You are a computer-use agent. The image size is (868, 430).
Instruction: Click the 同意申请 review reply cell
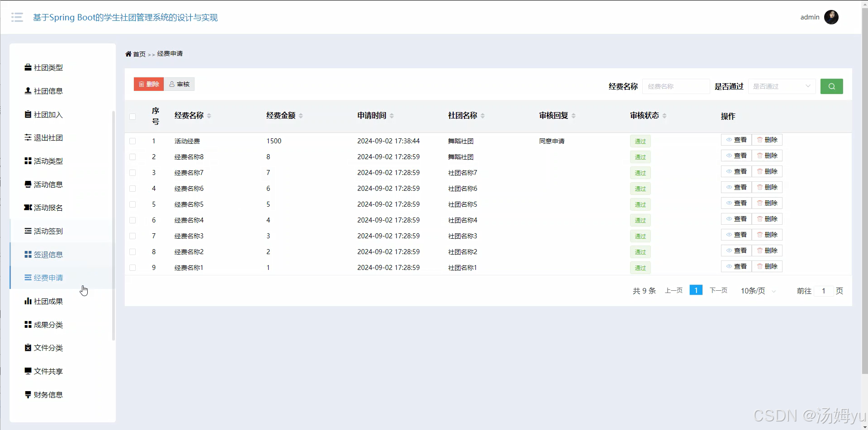[x=552, y=141]
